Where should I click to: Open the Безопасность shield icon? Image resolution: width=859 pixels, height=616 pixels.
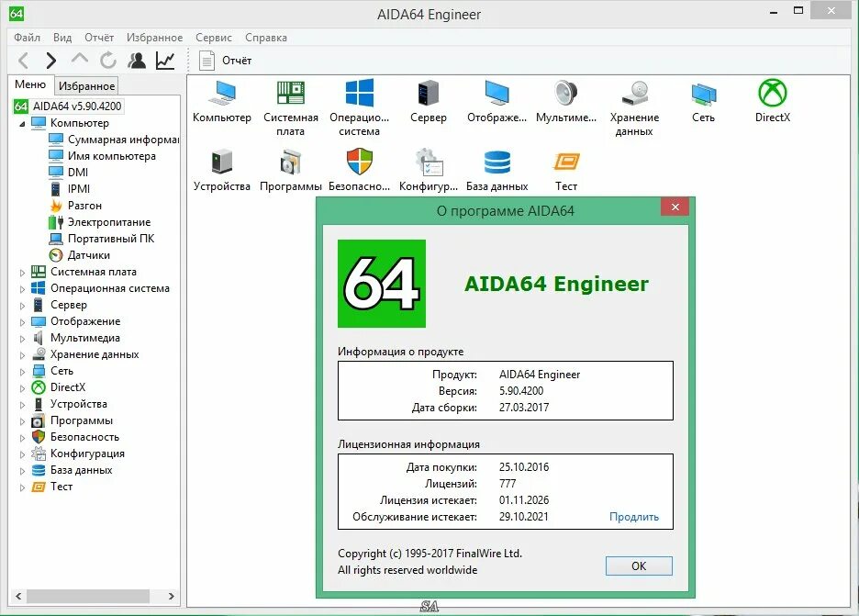point(360,162)
